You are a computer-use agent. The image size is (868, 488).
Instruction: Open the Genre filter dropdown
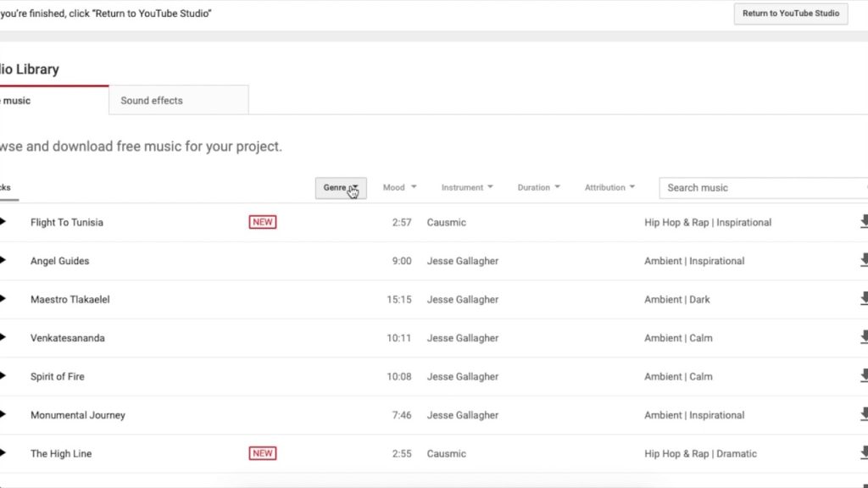[341, 187]
